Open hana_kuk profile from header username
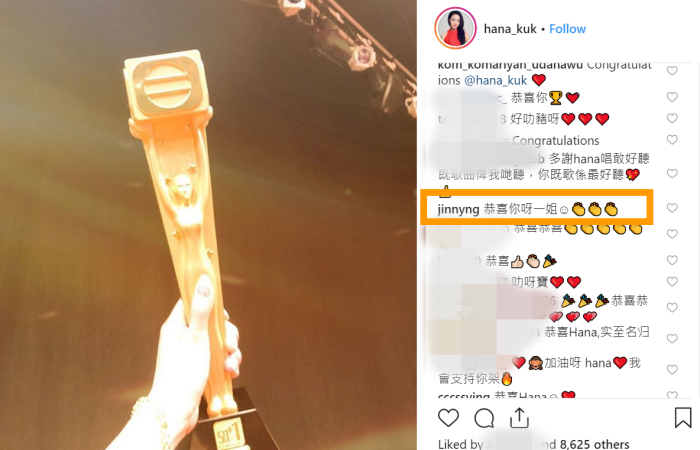The width and height of the screenshot is (700, 450). pos(510,29)
